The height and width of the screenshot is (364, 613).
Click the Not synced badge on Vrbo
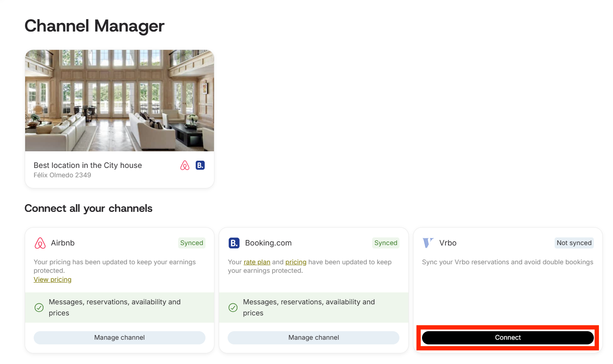[x=574, y=243]
